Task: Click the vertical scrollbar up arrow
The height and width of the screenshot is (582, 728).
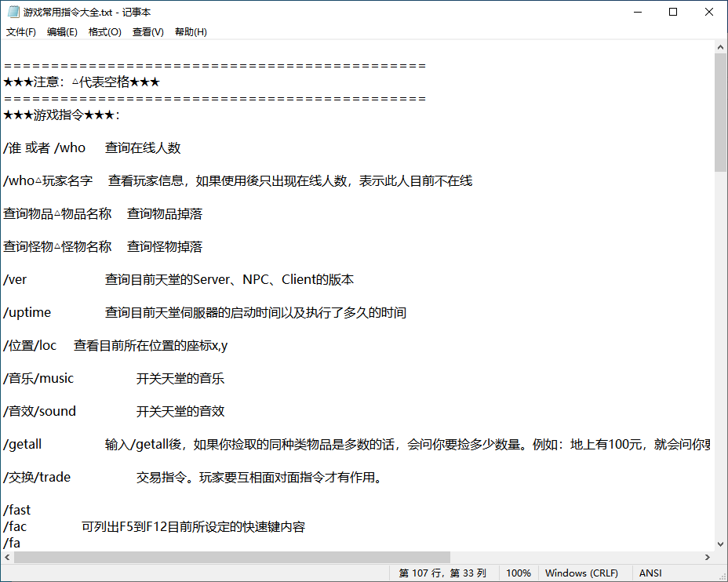Action: [720, 47]
